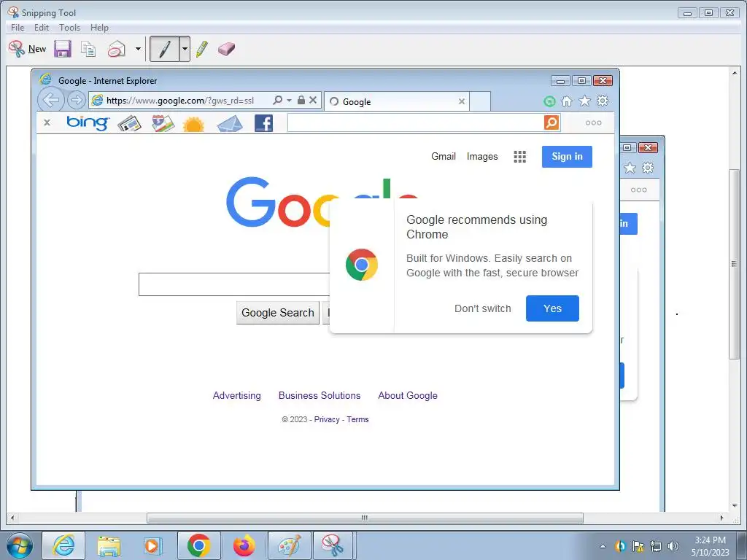The height and width of the screenshot is (560, 747).
Task: Click the New snip scissors button
Action: click(27, 49)
